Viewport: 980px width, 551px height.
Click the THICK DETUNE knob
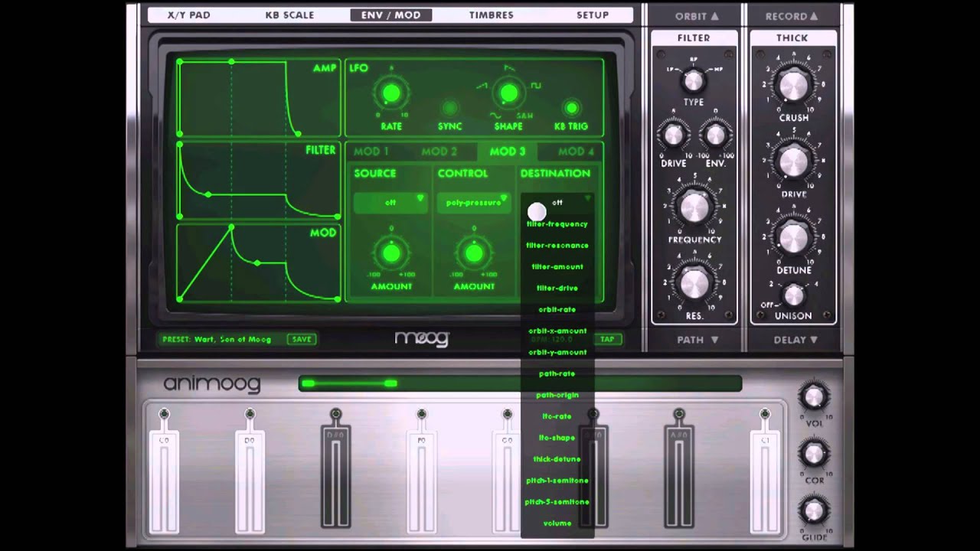coord(794,237)
